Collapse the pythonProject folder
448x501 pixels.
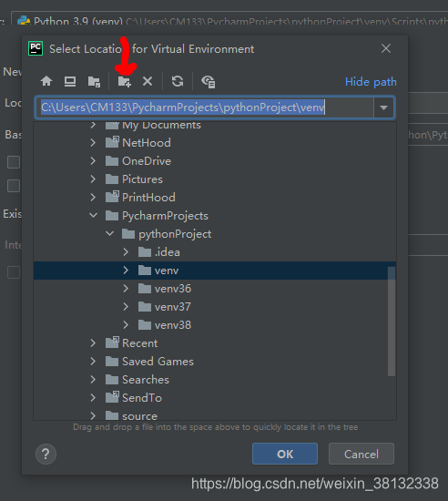point(109,233)
